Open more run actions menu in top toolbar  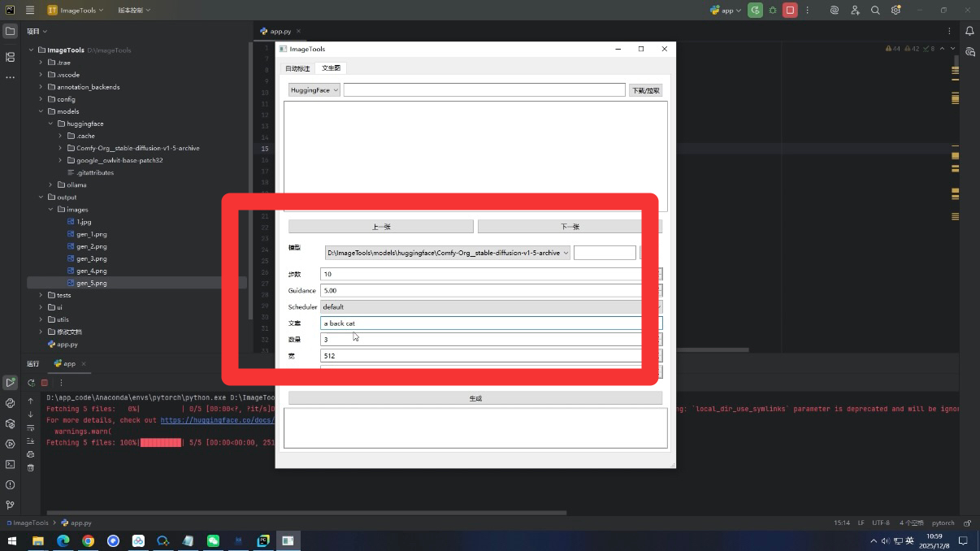click(x=807, y=11)
